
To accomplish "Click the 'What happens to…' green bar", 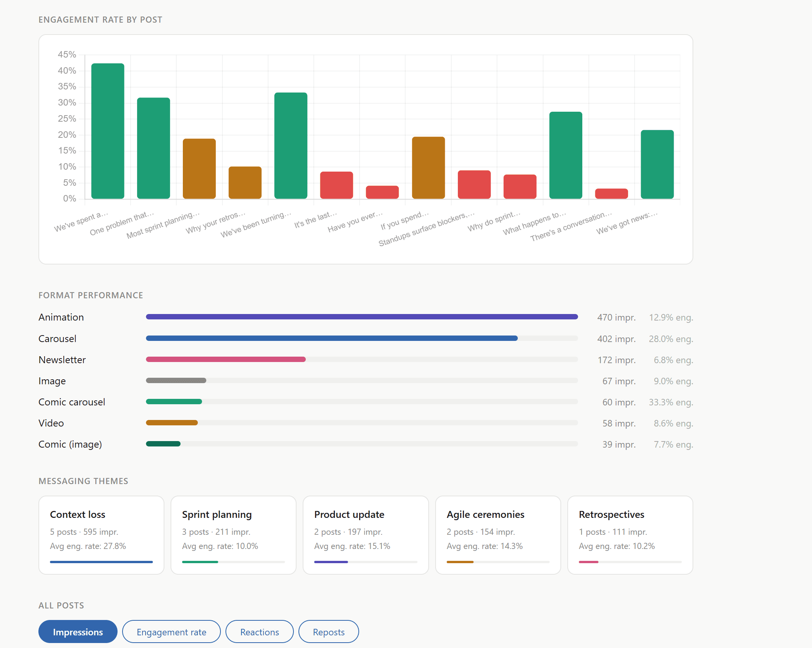I will [x=566, y=155].
